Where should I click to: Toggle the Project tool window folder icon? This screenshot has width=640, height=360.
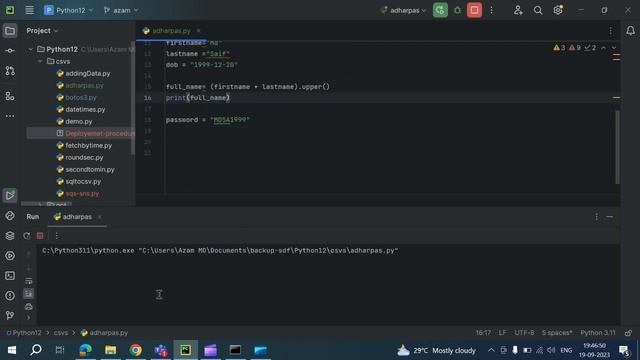(10, 31)
